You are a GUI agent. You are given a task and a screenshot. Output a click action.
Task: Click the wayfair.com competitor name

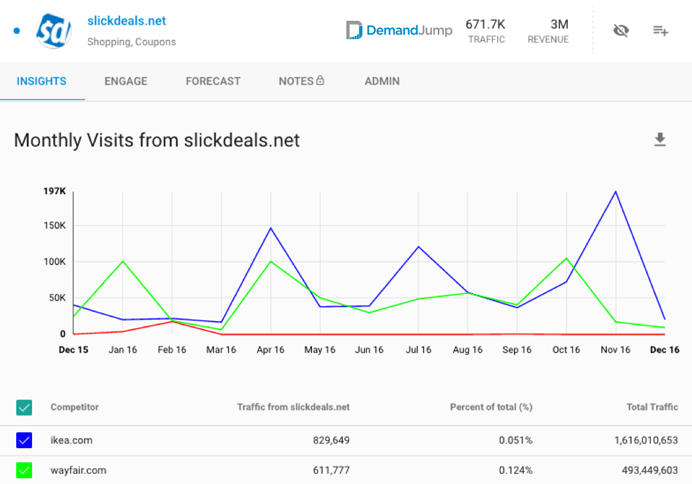(x=79, y=470)
